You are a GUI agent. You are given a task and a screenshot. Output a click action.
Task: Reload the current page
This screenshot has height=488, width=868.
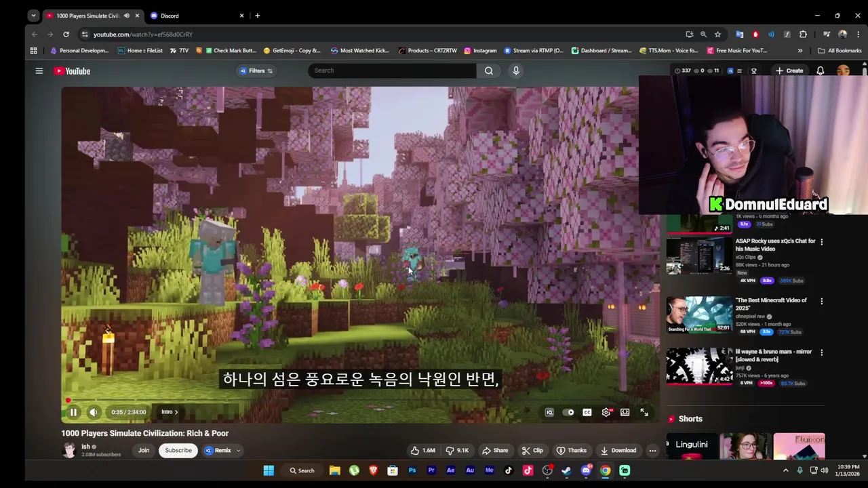[66, 34]
